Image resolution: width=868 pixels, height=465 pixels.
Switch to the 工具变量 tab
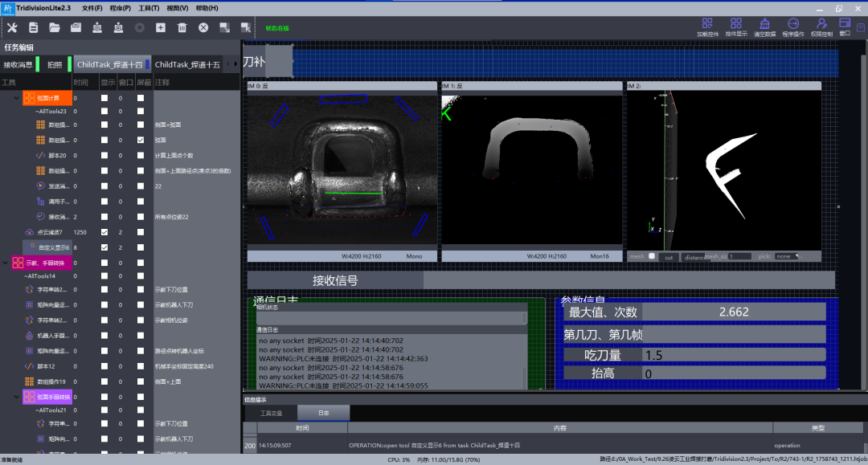coord(271,413)
